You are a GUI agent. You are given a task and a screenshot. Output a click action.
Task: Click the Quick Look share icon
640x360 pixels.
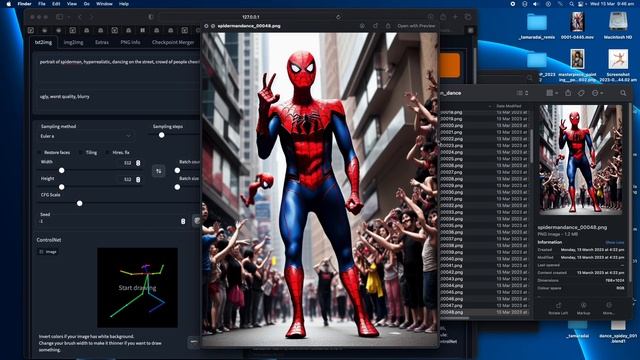click(x=388, y=26)
